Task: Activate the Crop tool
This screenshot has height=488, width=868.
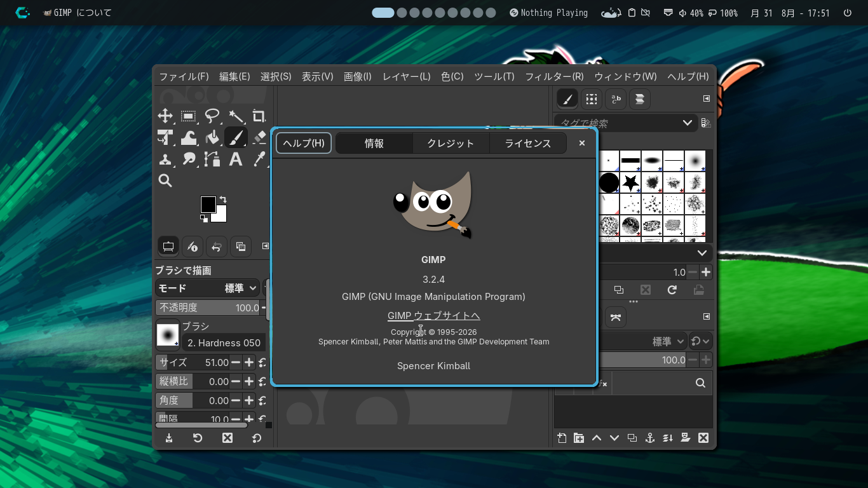Action: coord(259,116)
